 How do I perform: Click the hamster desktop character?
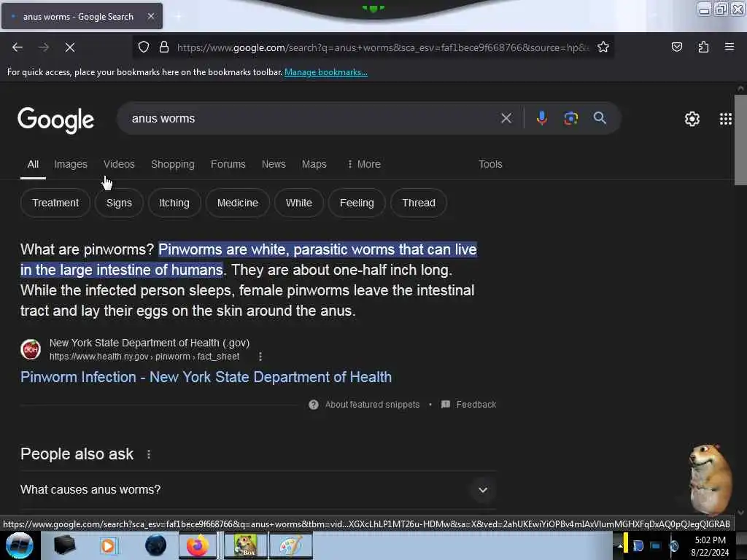710,479
